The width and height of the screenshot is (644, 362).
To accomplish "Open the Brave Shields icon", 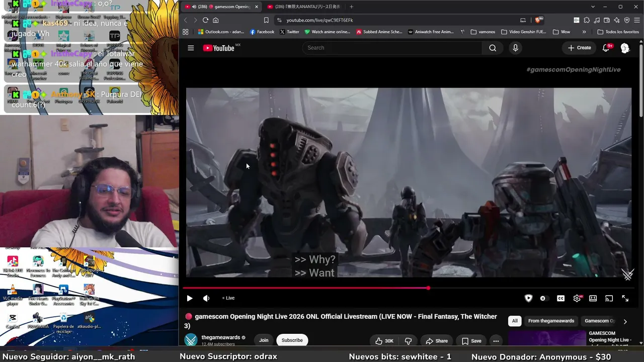I will pyautogui.click(x=538, y=20).
